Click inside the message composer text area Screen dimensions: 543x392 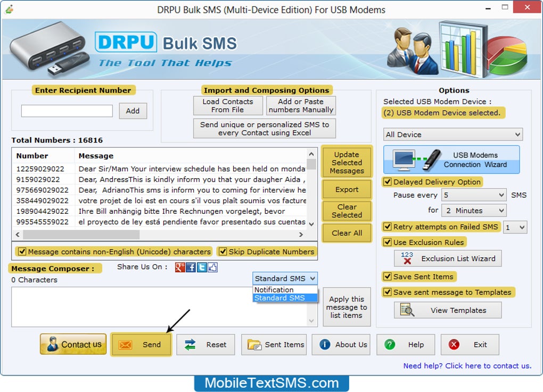click(159, 307)
